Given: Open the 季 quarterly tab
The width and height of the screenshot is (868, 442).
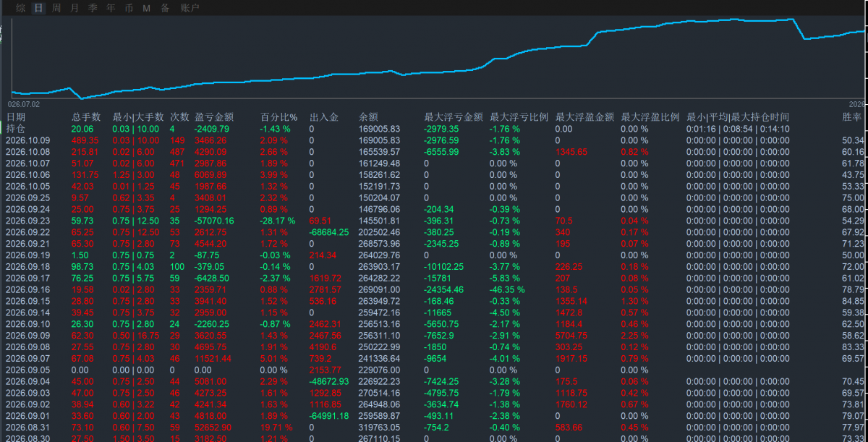Looking at the screenshot, I should (93, 8).
